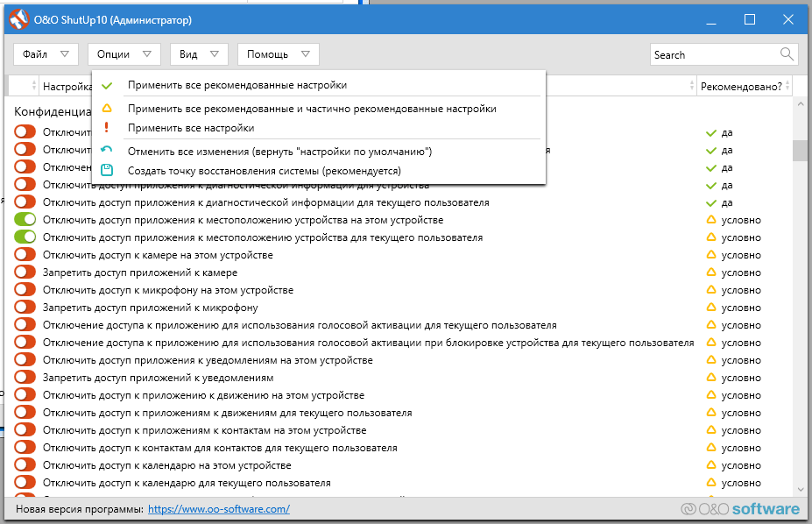The height and width of the screenshot is (524, 812).
Task: Select the голосовой активации при блокировке устройства label
Action: tap(368, 343)
